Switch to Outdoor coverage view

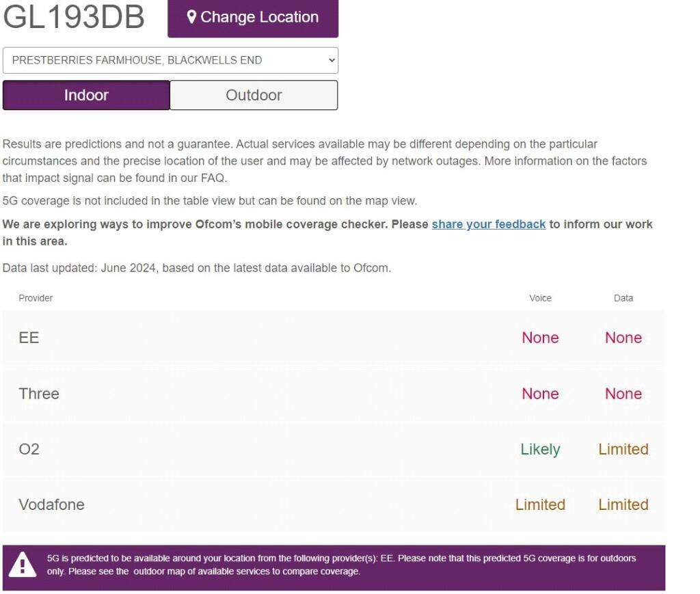coord(254,95)
